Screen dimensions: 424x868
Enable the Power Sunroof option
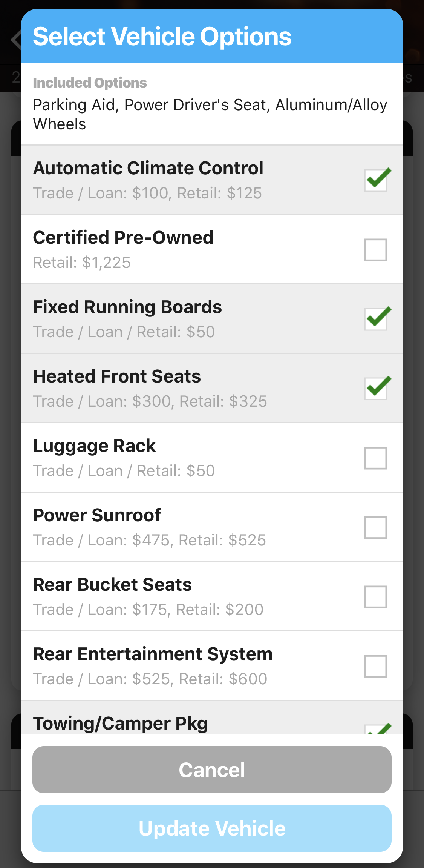[x=376, y=527]
